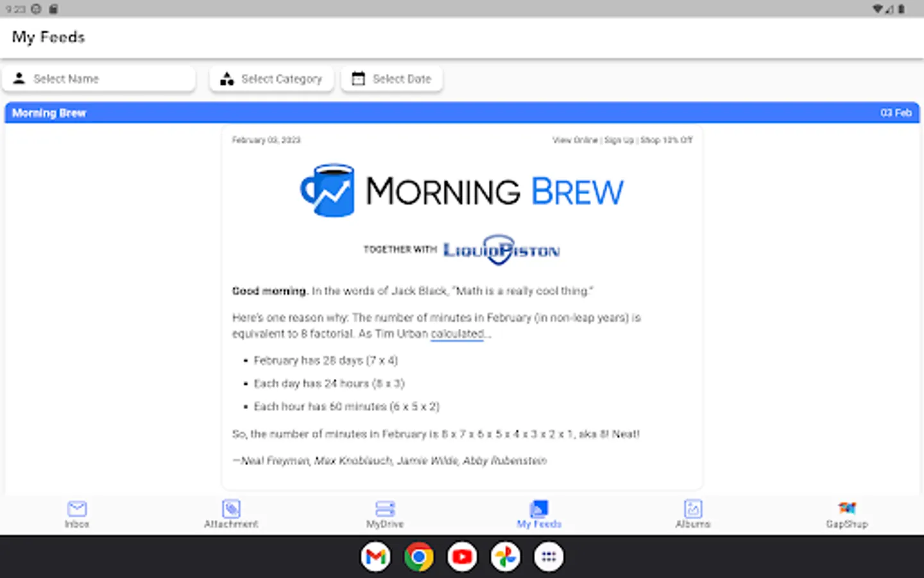This screenshot has width=924, height=578.
Task: Click the My Feeds page title
Action: tap(48, 37)
